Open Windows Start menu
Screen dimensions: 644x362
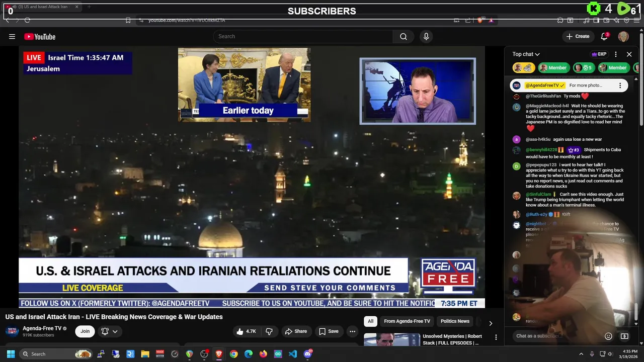point(11,354)
